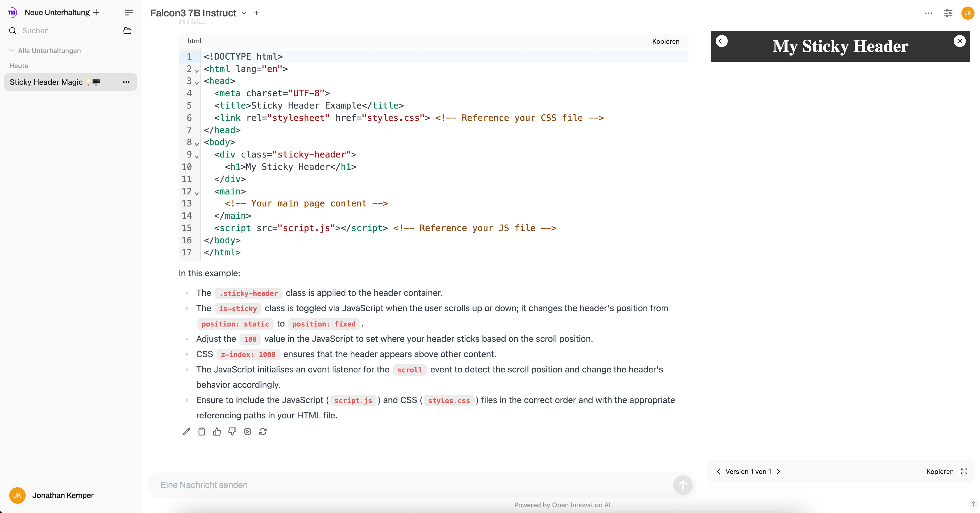Click the z-index: 1000 inline code
The image size is (980, 513).
[248, 355]
